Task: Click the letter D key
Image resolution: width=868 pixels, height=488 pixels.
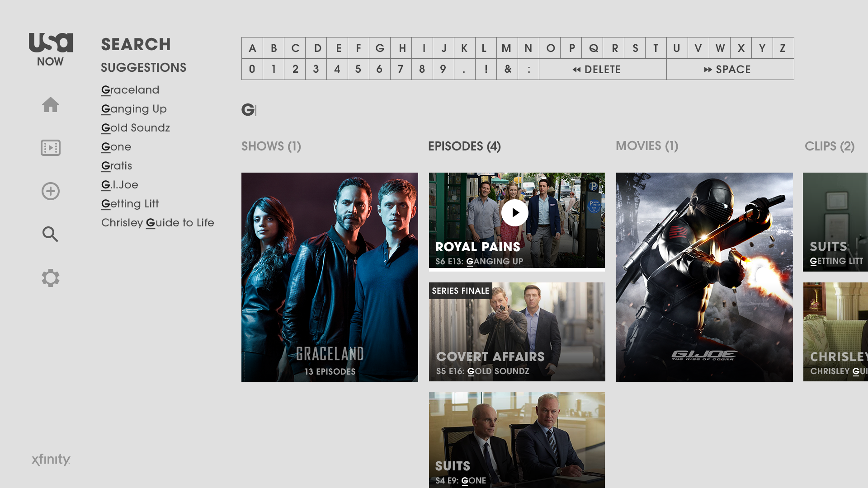Action: (316, 48)
